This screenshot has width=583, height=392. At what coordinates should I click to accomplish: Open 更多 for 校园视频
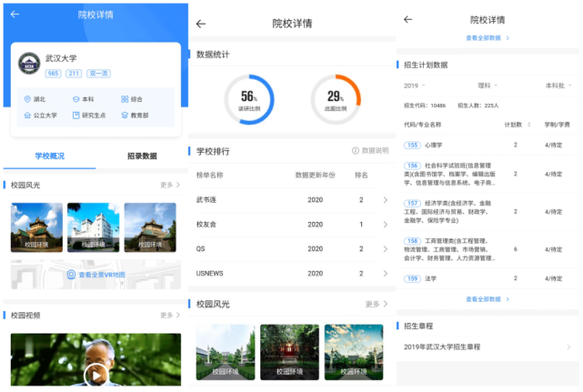tap(170, 315)
